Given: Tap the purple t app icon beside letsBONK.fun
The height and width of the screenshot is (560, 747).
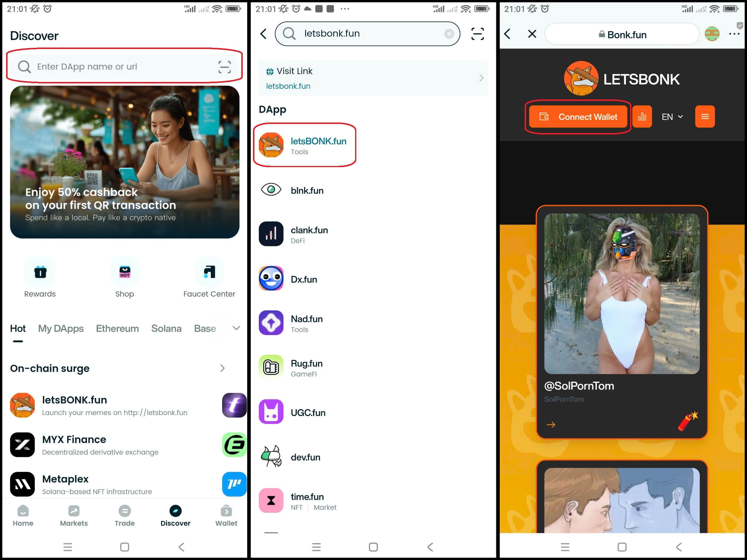Looking at the screenshot, I should point(234,405).
